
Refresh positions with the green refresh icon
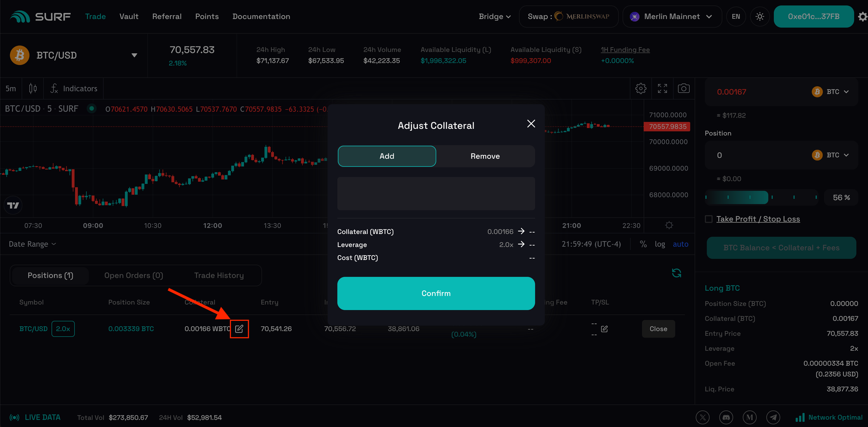[676, 273]
